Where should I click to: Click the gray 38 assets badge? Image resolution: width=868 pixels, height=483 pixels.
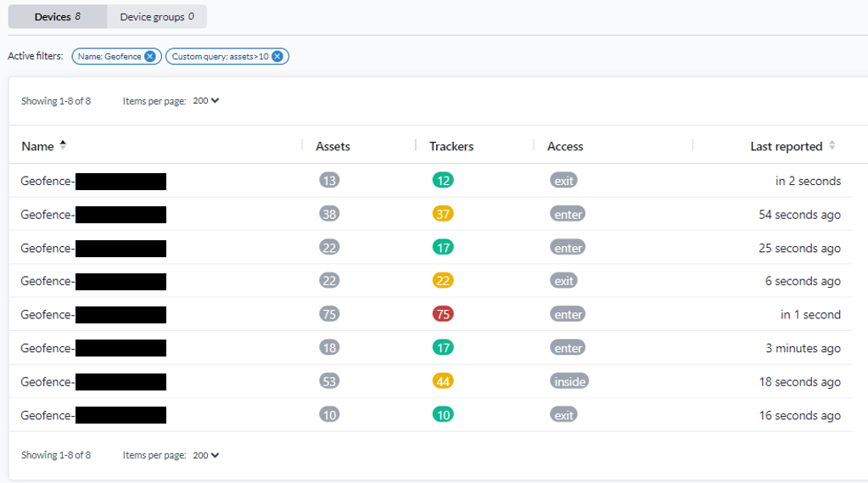pyautogui.click(x=330, y=214)
